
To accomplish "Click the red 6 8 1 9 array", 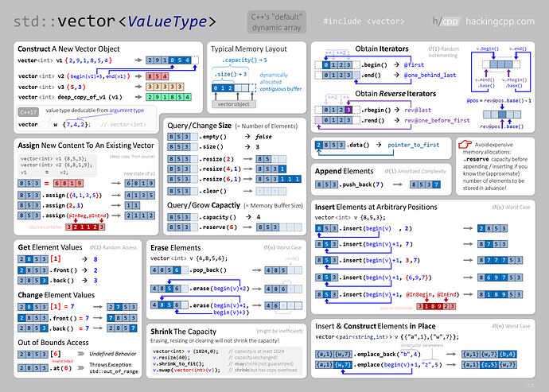I will click(x=68, y=183).
